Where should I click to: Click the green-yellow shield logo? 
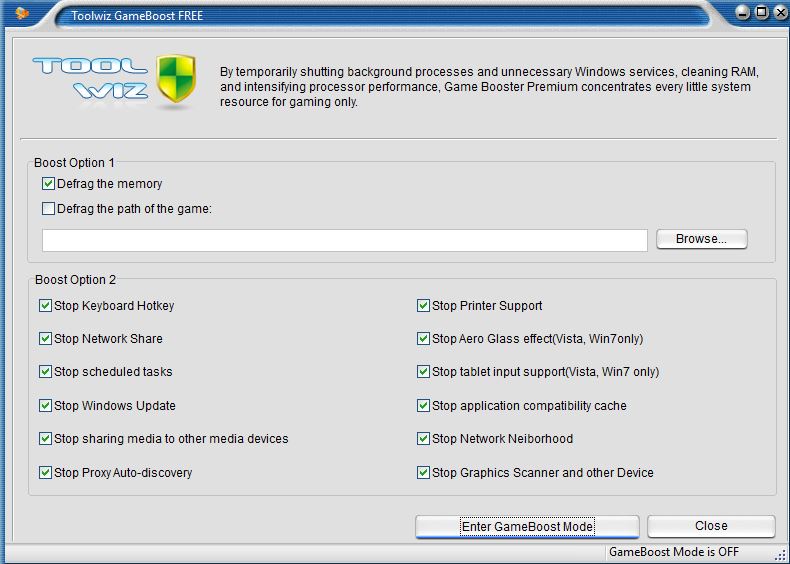175,78
